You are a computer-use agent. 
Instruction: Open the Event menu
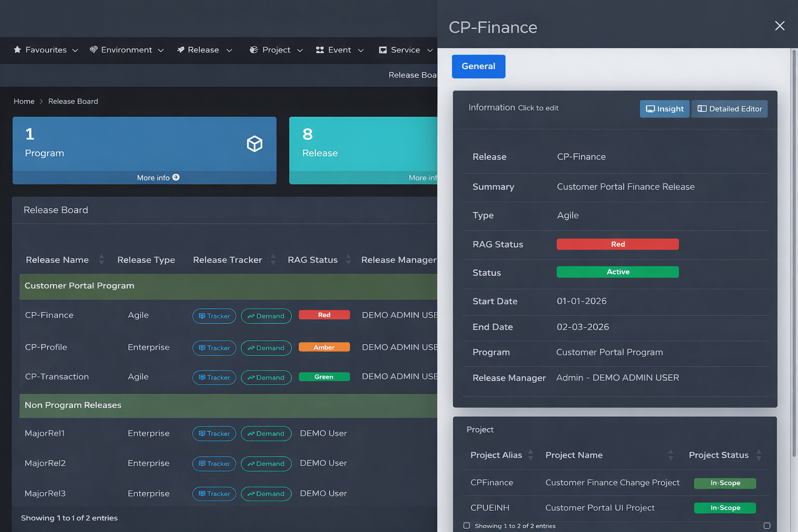coord(339,50)
